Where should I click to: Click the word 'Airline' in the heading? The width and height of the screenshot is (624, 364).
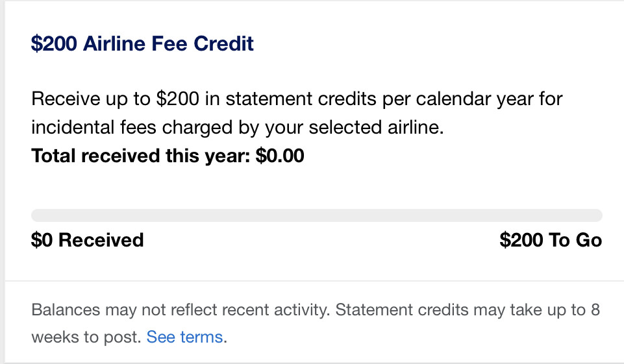point(114,43)
